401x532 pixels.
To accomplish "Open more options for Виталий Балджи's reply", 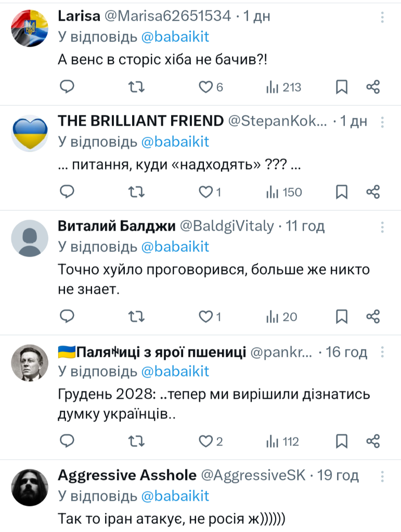I will (383, 227).
